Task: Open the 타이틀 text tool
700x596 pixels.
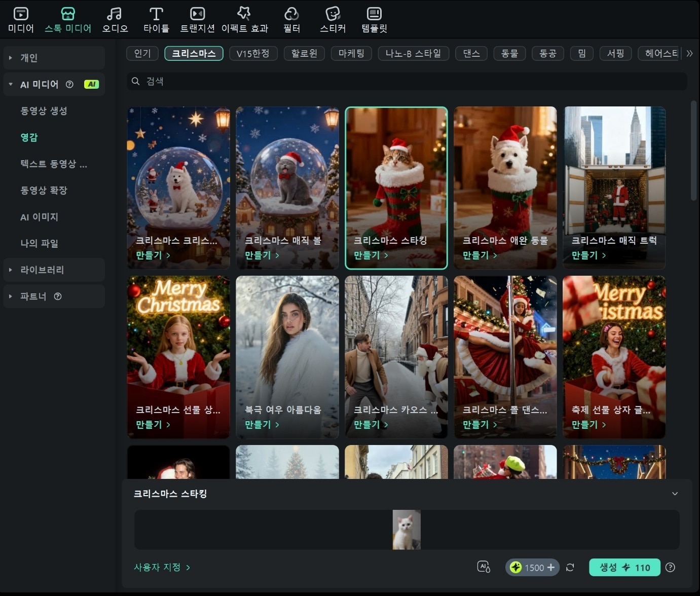Action: coord(156,14)
